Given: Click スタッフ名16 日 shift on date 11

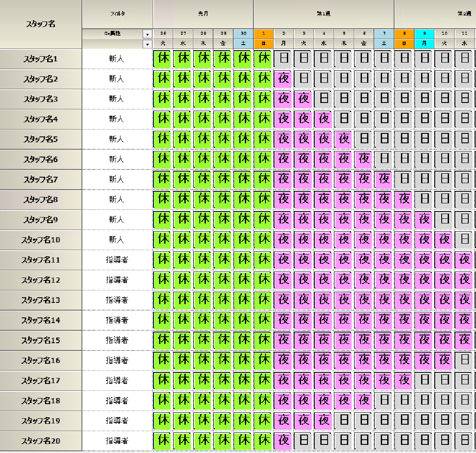Looking at the screenshot, I should [464, 360].
